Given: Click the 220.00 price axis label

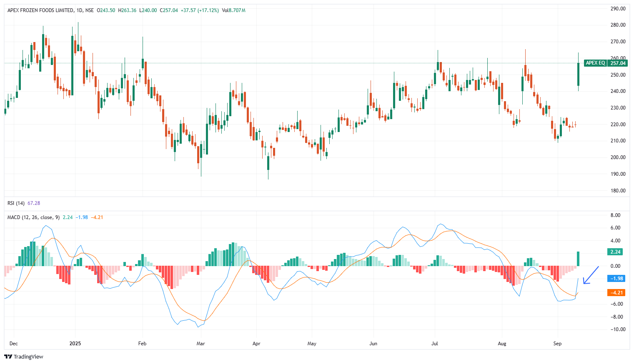Looking at the screenshot, I should 618,125.
